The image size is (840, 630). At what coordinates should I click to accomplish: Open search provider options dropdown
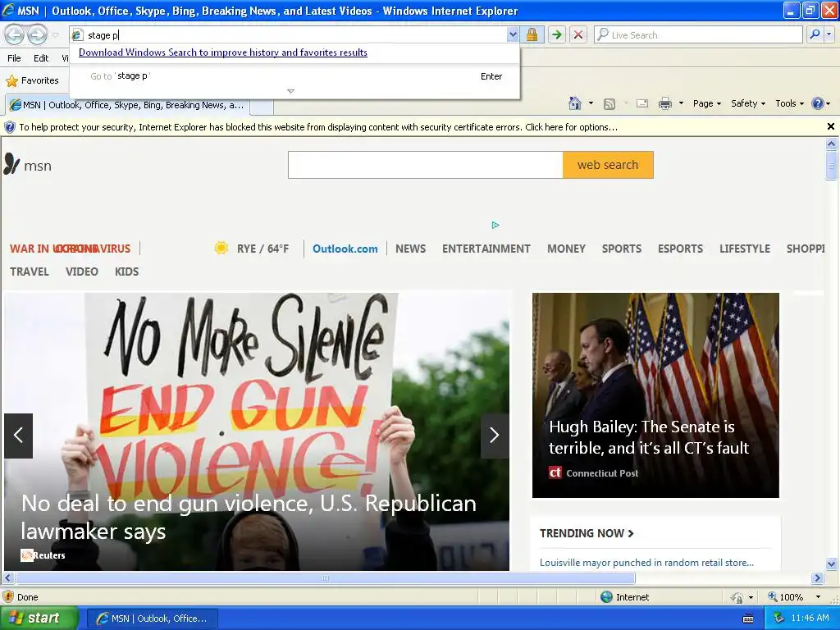click(x=829, y=34)
